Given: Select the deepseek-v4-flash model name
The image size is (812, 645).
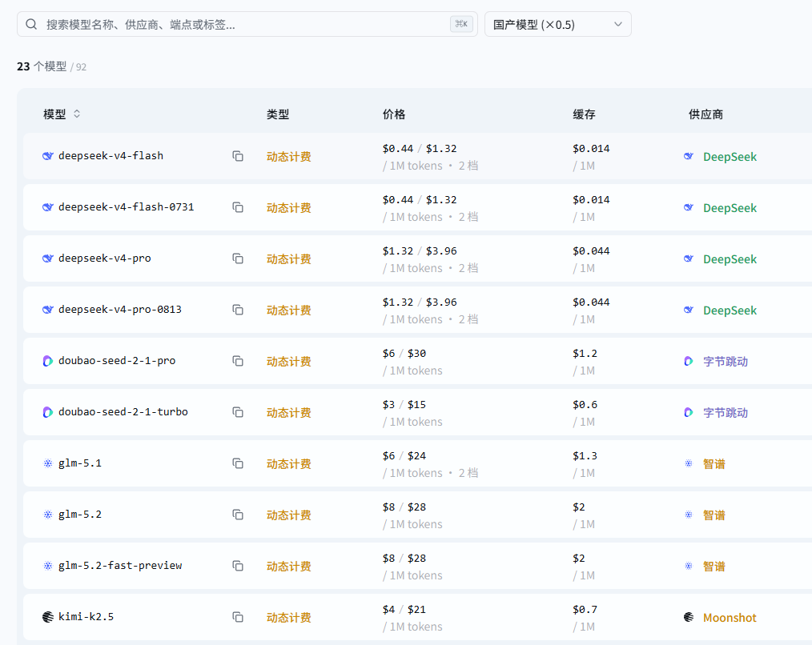Looking at the screenshot, I should [111, 156].
